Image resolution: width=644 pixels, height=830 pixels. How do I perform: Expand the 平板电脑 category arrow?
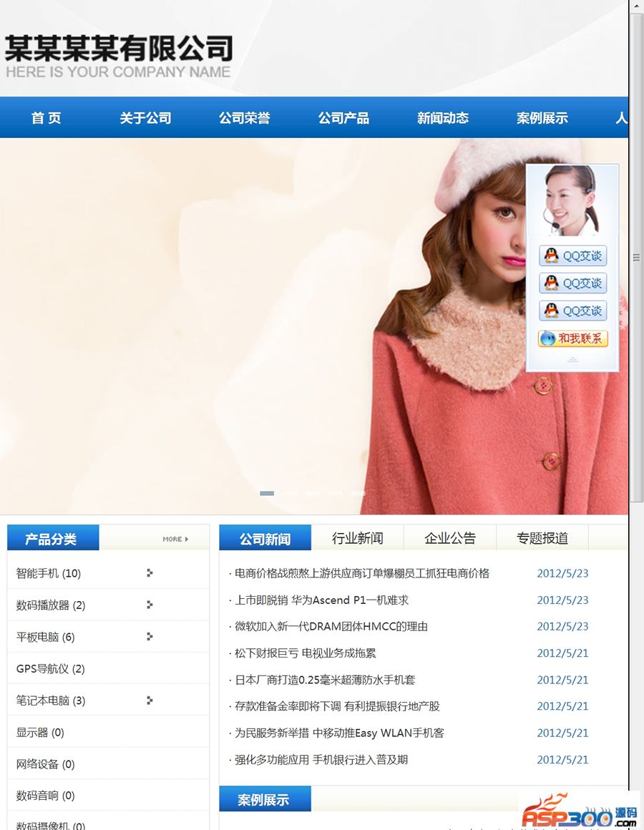coord(149,636)
